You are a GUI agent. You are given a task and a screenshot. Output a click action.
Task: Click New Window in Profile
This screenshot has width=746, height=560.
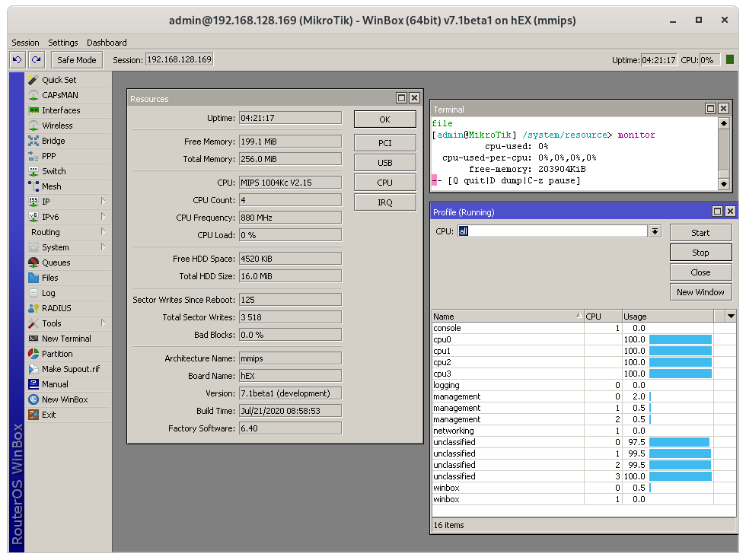pos(701,292)
